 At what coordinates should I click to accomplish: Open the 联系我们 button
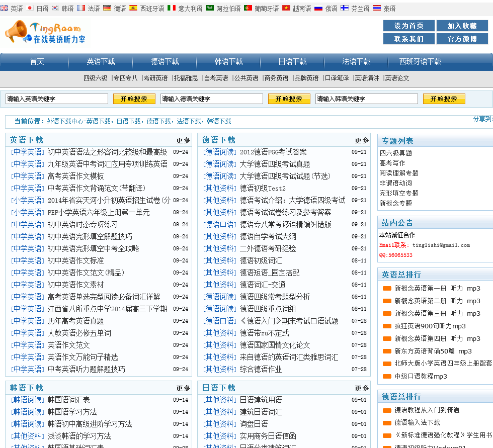(408, 39)
